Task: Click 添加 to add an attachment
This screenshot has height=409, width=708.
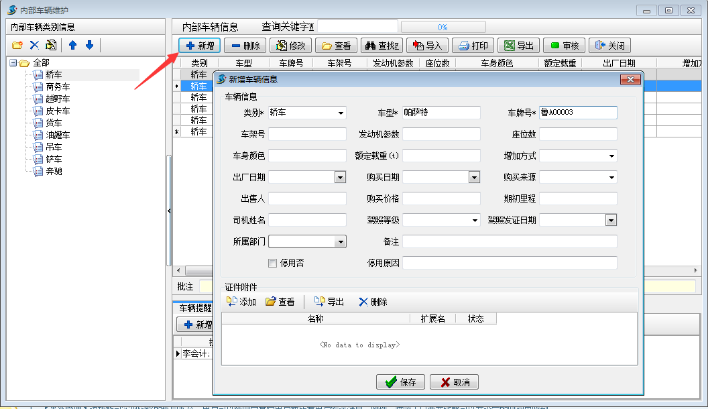Action: tap(241, 301)
